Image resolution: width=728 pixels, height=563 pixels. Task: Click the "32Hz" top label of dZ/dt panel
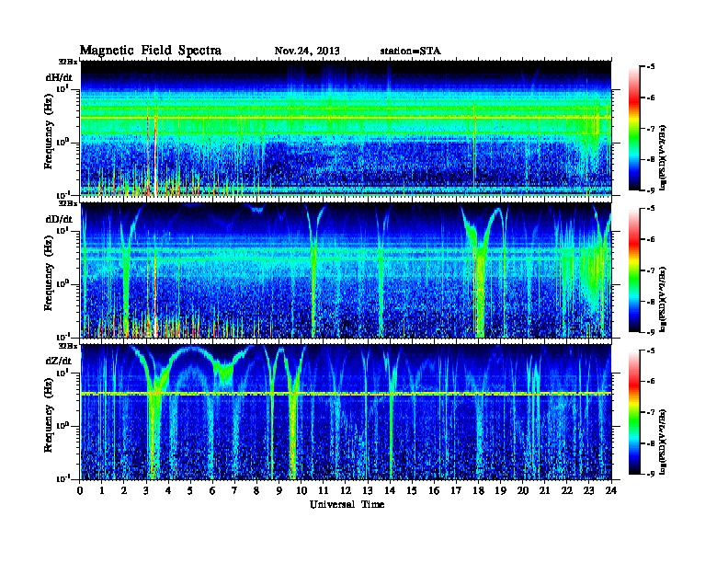coord(68,346)
